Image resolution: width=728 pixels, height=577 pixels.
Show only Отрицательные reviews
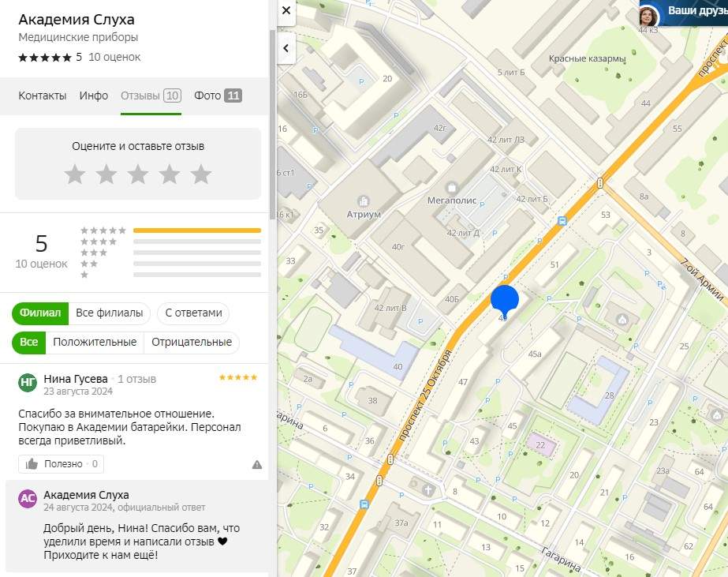point(192,343)
